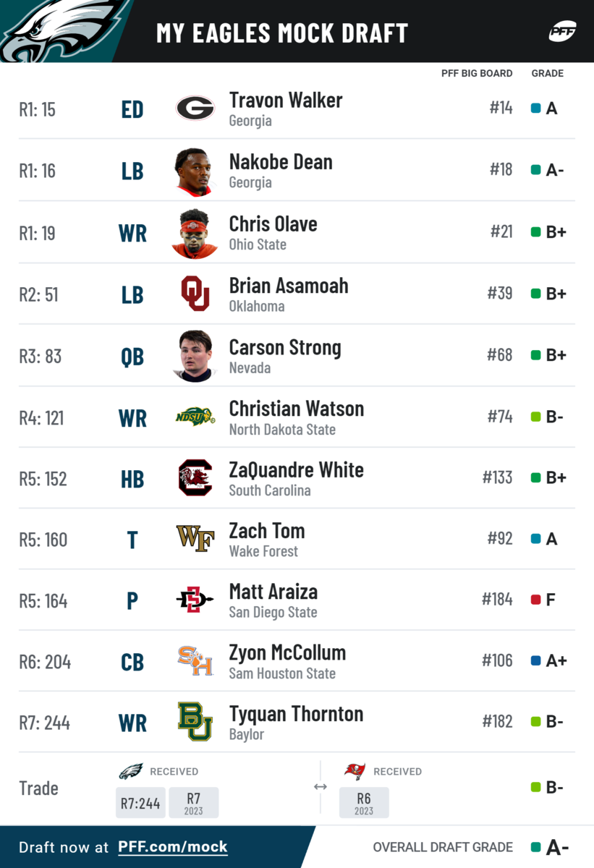Click the R7:244 trade pick chip
The image size is (594, 868).
140,803
